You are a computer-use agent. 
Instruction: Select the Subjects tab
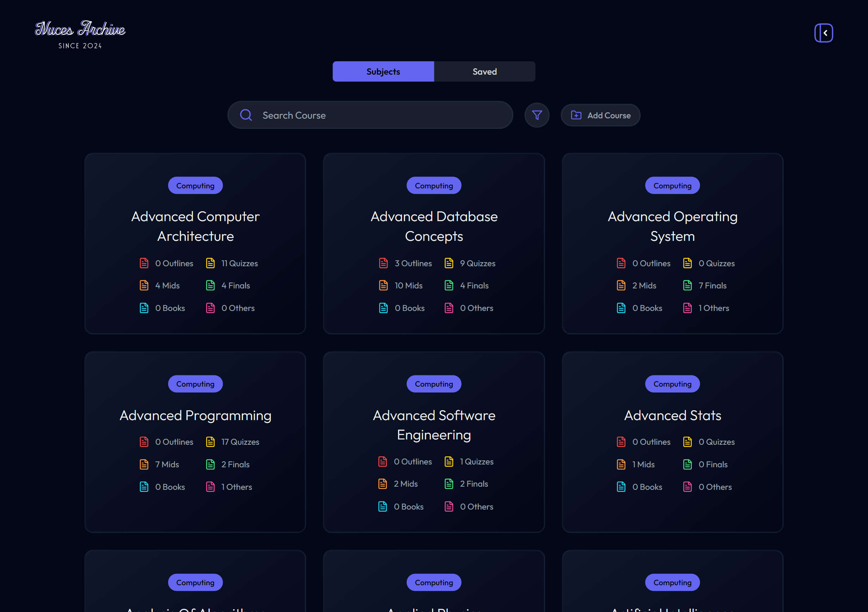tap(383, 71)
